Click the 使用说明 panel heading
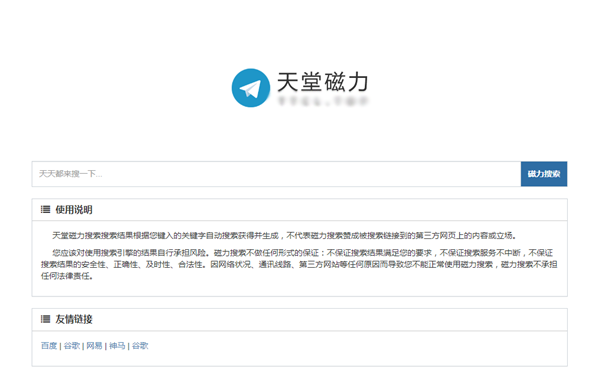The width and height of the screenshot is (600, 367). [74, 210]
